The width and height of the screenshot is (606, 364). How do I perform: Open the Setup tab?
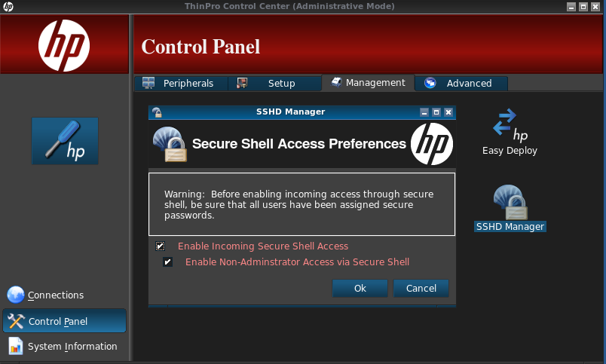click(x=274, y=83)
